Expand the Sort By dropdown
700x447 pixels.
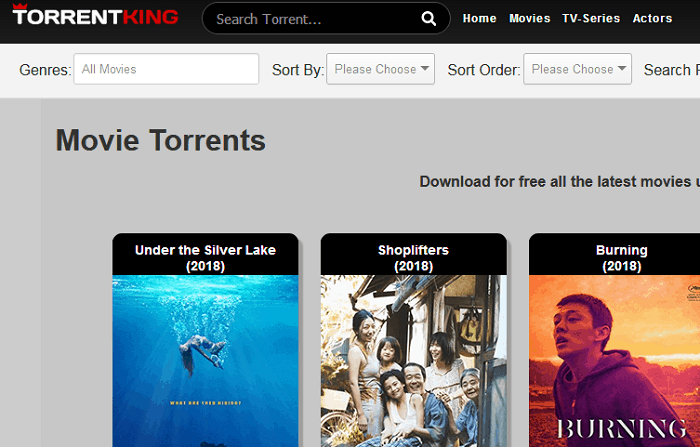380,69
